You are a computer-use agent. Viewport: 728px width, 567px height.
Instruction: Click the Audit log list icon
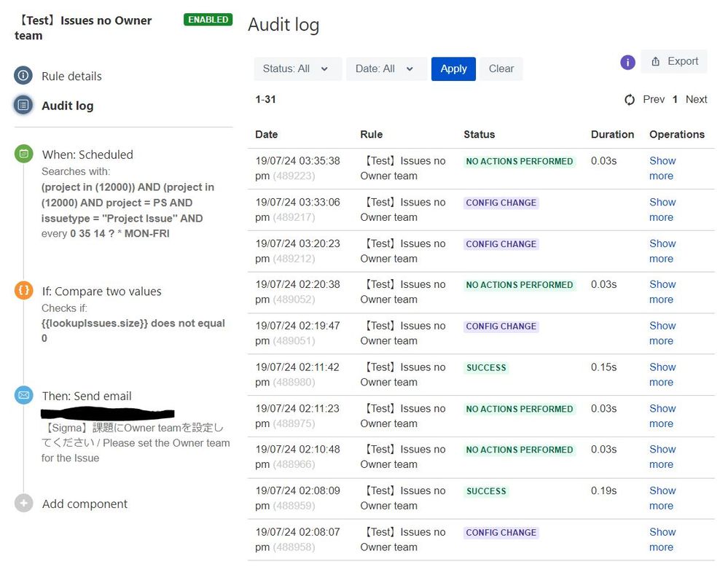pyautogui.click(x=23, y=106)
